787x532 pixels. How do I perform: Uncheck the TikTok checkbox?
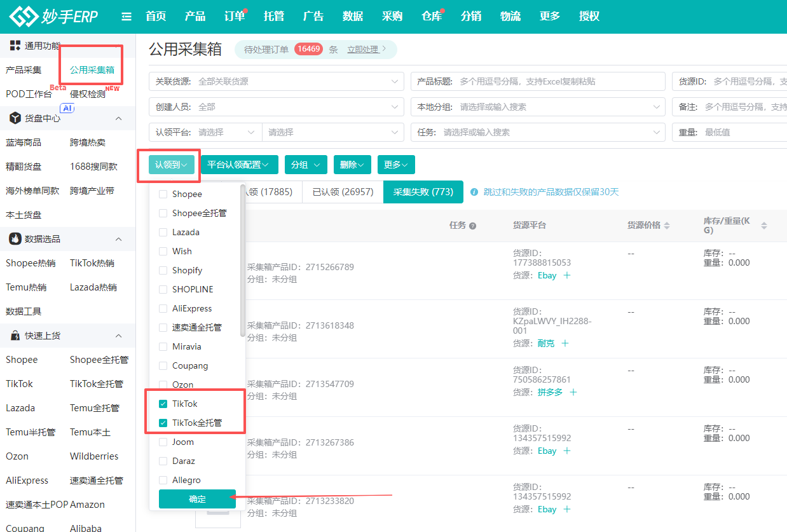pyautogui.click(x=163, y=404)
